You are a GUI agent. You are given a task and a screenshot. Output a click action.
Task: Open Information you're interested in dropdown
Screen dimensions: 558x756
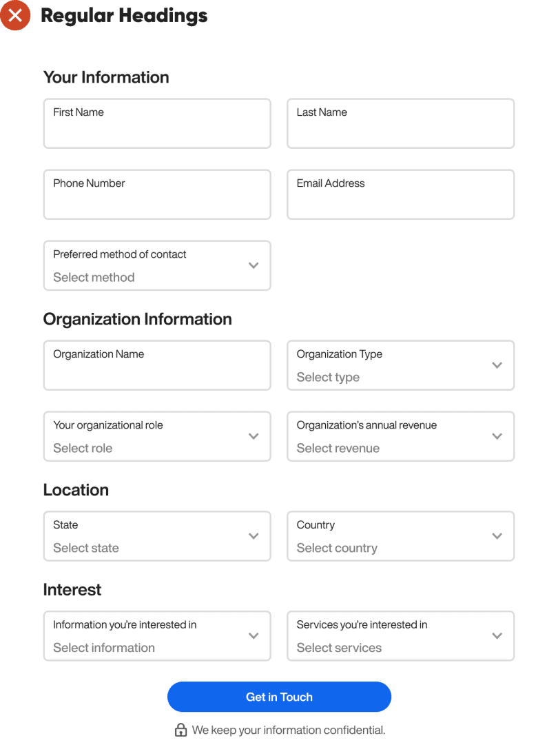point(157,636)
